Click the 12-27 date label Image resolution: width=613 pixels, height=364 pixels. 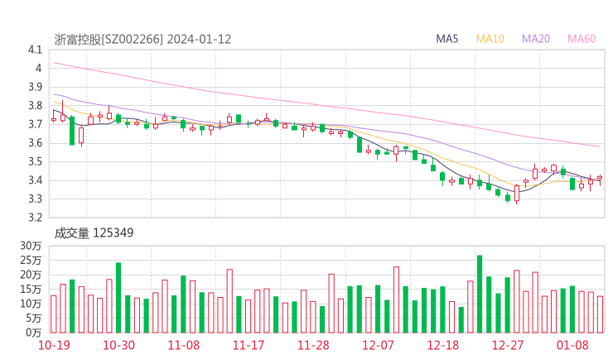click(508, 345)
